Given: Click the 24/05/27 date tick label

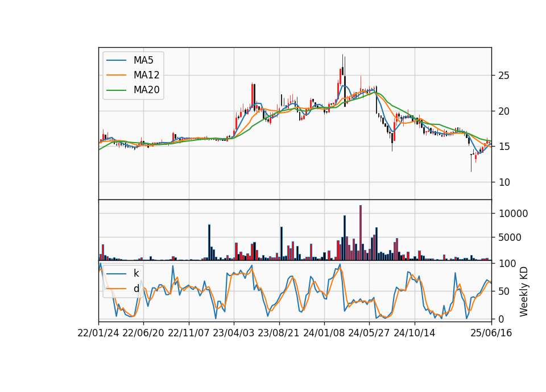Looking at the screenshot, I should [x=369, y=333].
